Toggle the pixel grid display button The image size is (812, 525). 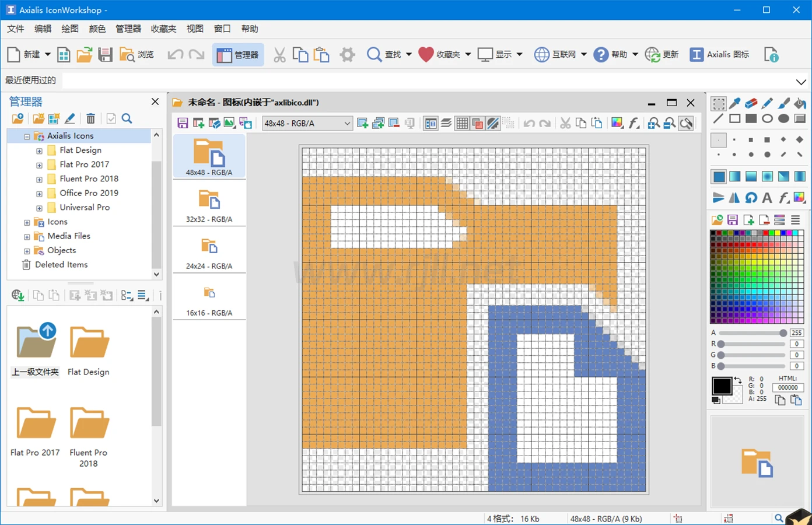[x=462, y=123]
